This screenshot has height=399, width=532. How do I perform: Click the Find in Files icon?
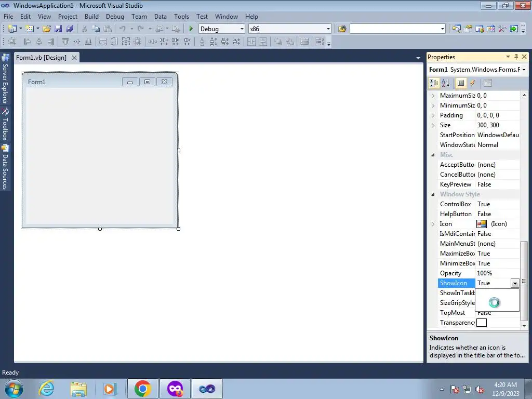tap(342, 29)
